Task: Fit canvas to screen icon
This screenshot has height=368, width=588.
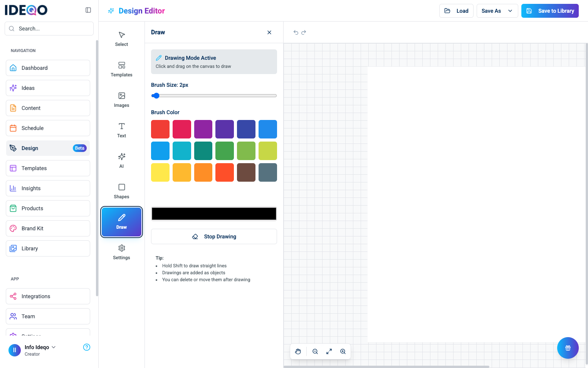Action: pyautogui.click(x=329, y=351)
